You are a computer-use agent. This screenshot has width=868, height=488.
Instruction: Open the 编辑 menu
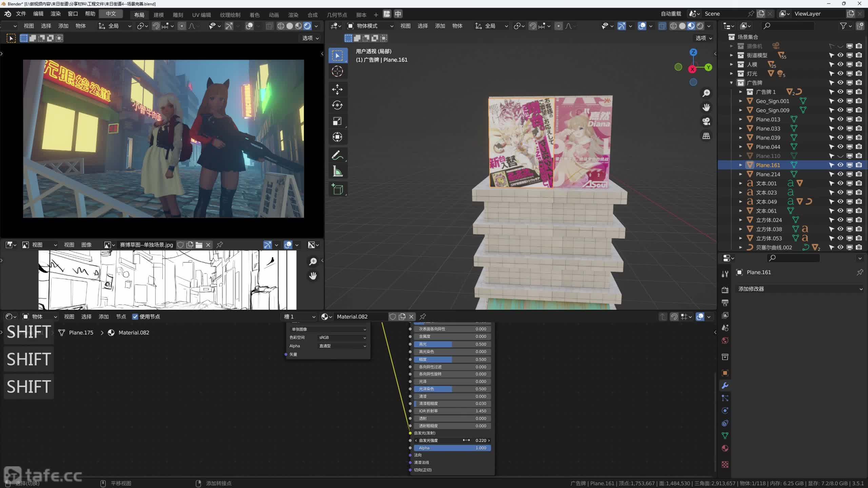pyautogui.click(x=38, y=14)
